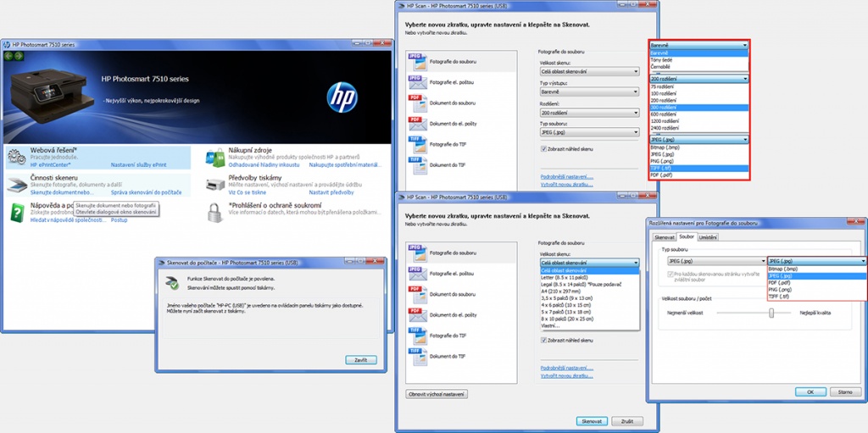868x433 pixels.
Task: Open Nastavit předvolby link
Action: pos(331,192)
